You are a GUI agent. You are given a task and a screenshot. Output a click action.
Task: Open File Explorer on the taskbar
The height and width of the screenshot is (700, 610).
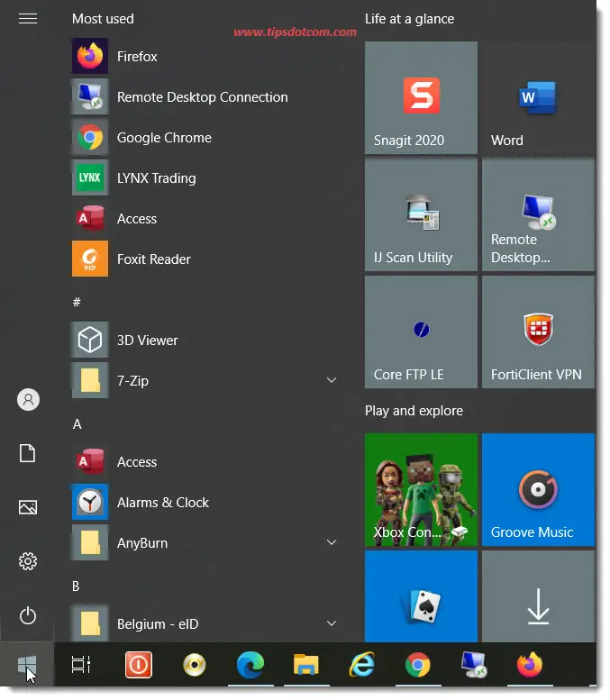pyautogui.click(x=305, y=665)
